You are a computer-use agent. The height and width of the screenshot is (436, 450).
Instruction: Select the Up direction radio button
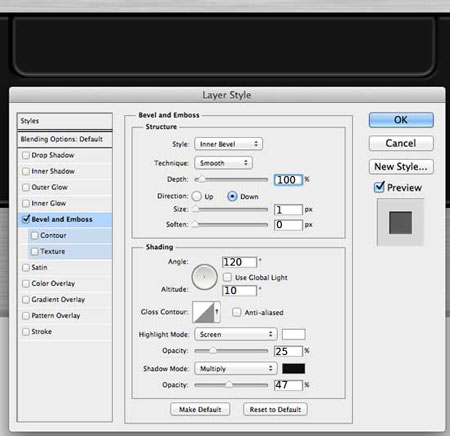click(197, 196)
